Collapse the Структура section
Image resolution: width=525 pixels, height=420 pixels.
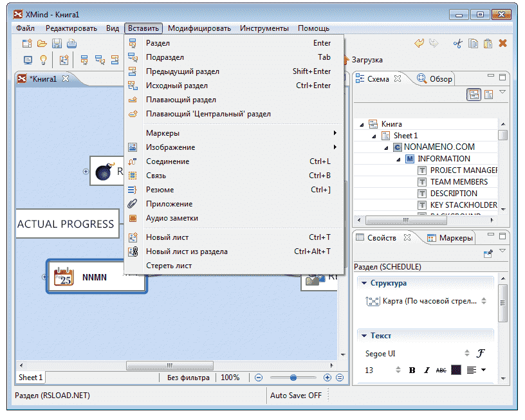click(x=364, y=283)
